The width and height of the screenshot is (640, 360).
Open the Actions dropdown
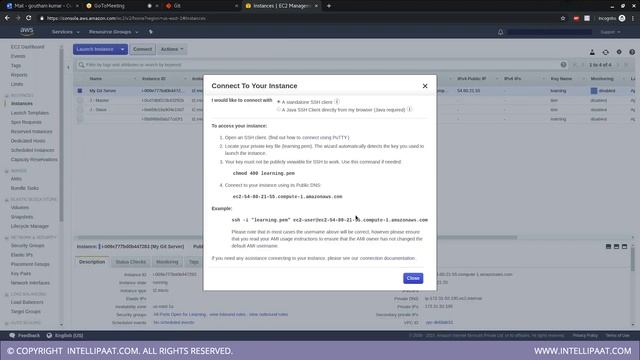[172, 49]
